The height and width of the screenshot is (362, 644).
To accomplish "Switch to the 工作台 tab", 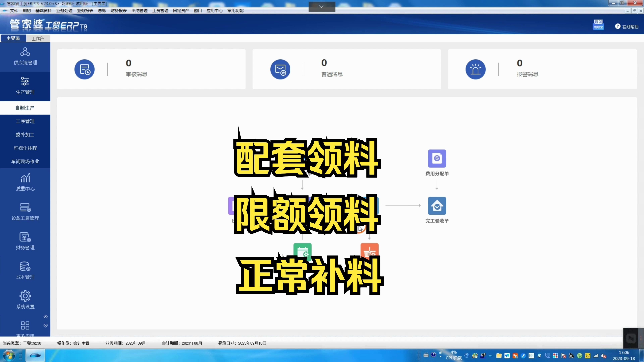I will tap(38, 39).
